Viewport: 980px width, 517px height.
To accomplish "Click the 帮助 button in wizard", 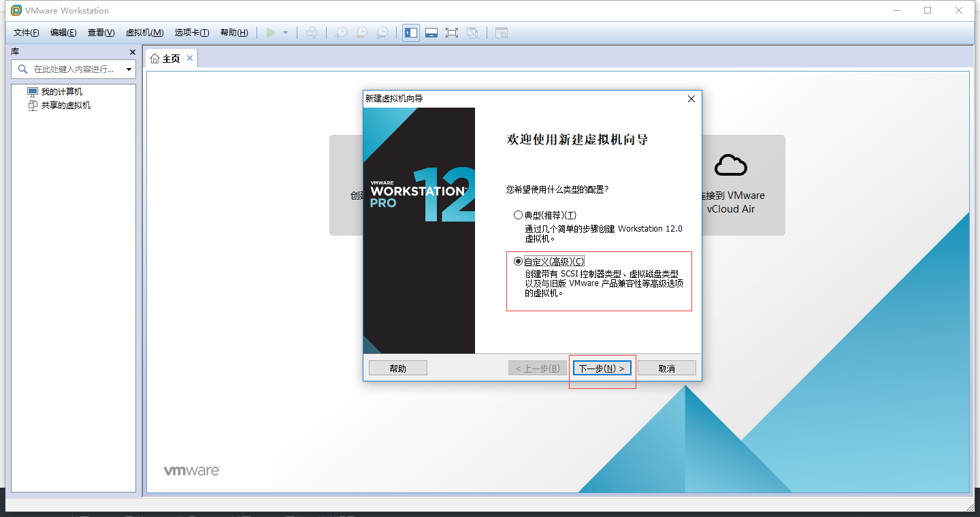I will 398,368.
